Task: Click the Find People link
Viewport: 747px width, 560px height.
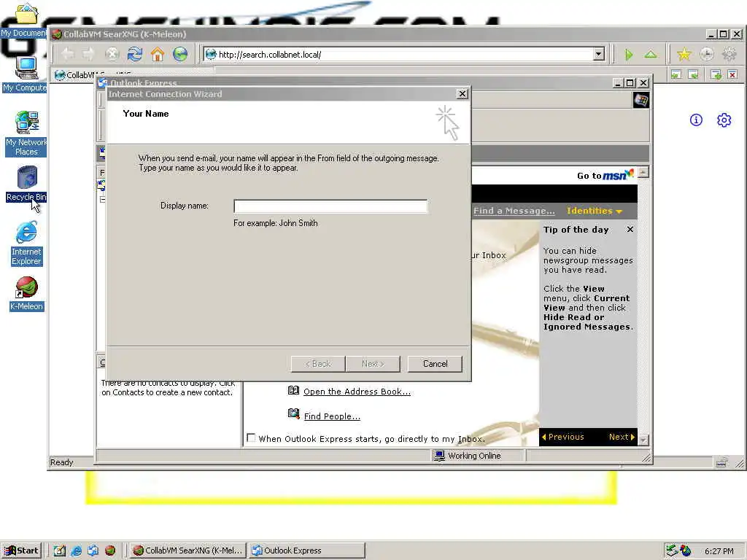Action: click(x=332, y=416)
